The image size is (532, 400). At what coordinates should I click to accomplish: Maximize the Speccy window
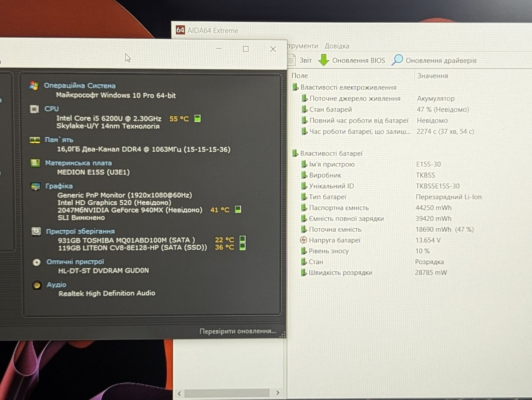click(x=246, y=49)
